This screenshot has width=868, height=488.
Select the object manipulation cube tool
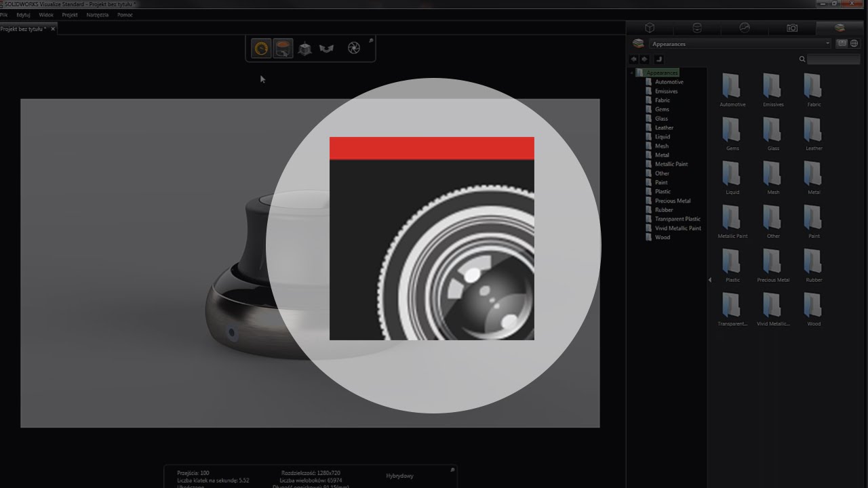tap(305, 49)
